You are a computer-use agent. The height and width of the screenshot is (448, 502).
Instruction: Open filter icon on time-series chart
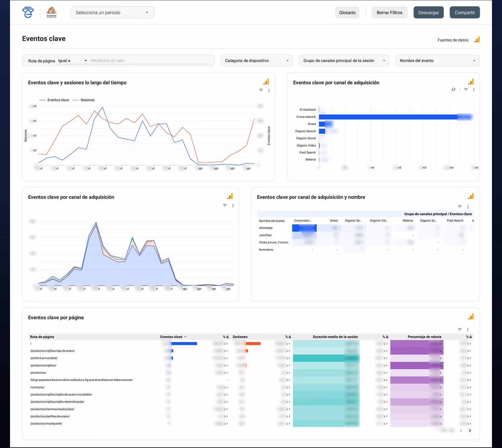point(261,90)
